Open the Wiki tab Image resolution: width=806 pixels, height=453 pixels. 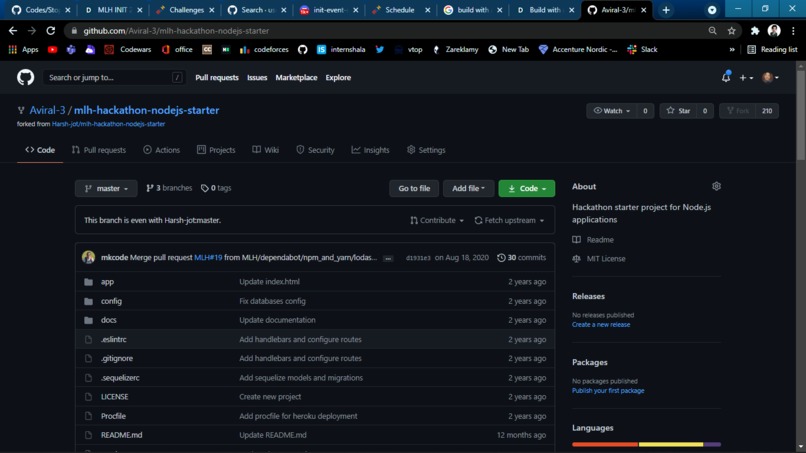(x=265, y=150)
